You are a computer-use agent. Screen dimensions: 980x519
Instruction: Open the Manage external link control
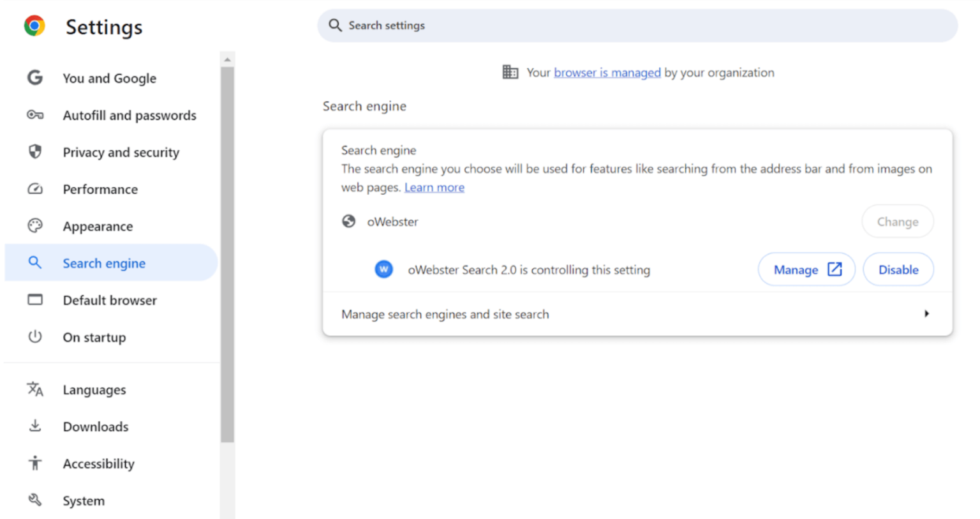tap(806, 269)
